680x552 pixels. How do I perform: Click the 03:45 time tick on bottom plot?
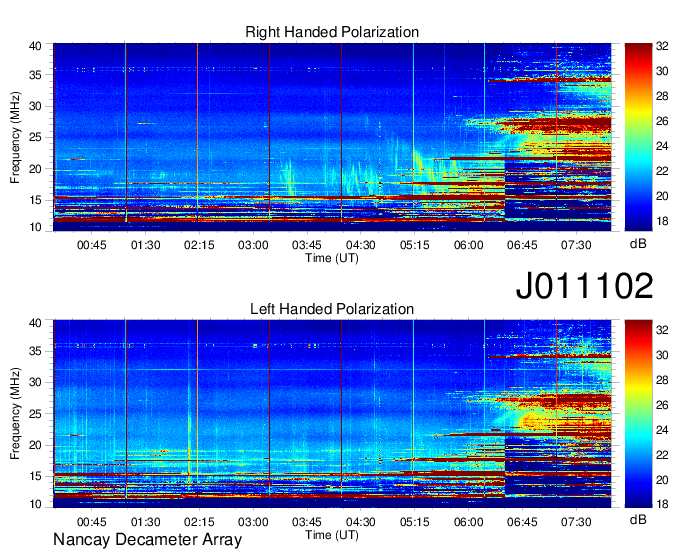click(x=307, y=522)
